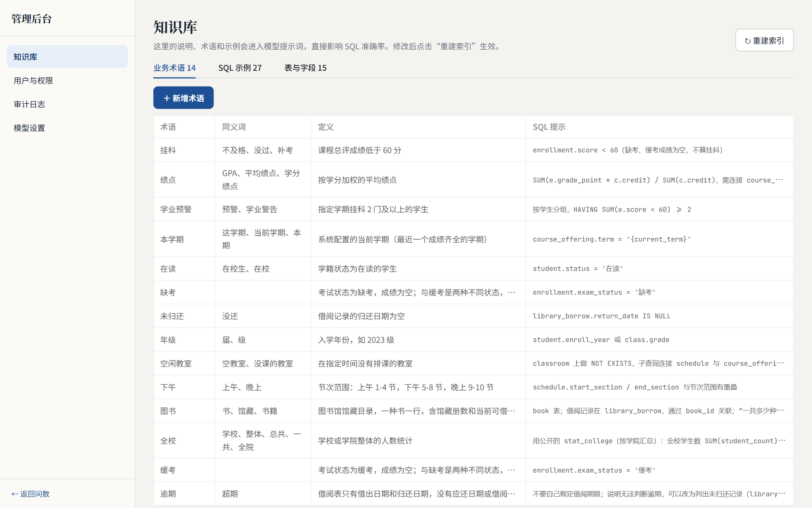Click definition 课程总评成绩低于 60 分
The image size is (812, 508).
pyautogui.click(x=360, y=150)
